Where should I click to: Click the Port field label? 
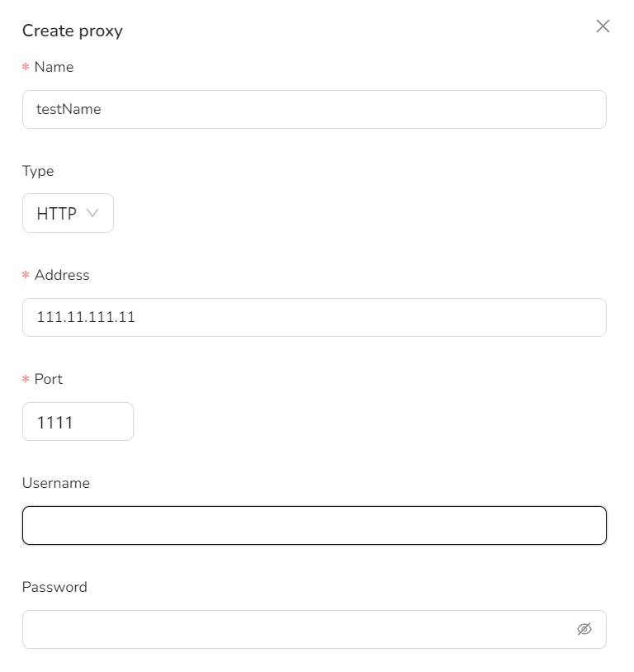49,379
